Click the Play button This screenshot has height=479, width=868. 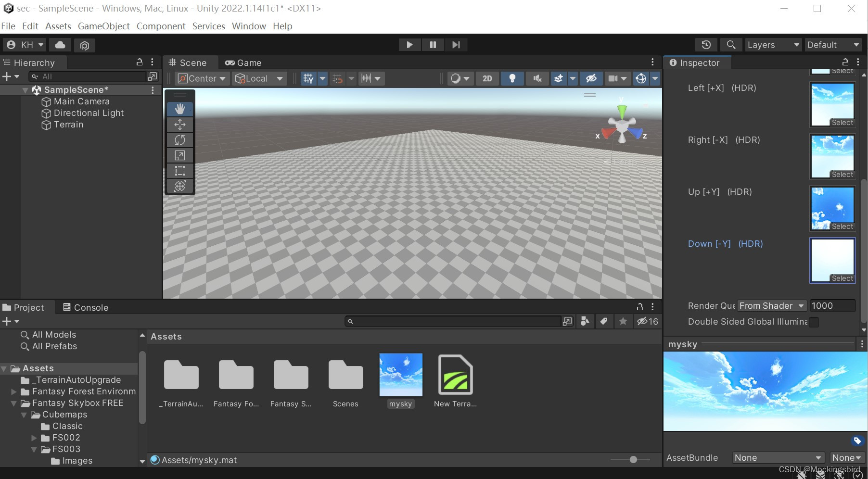point(409,45)
